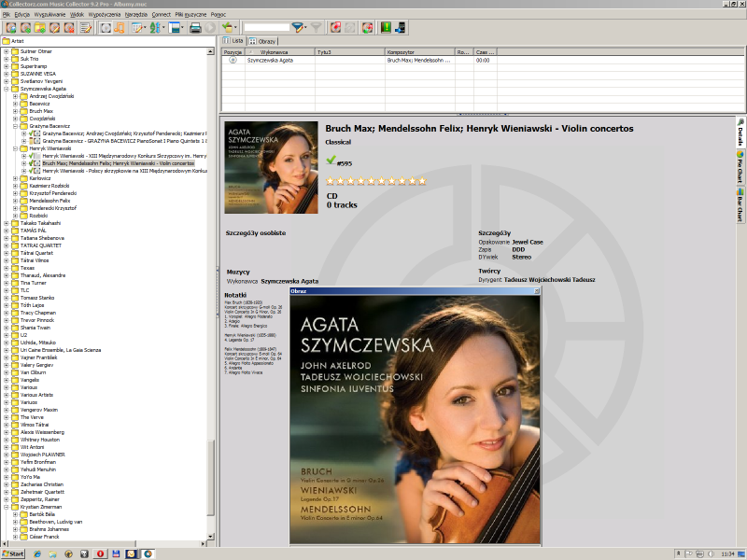This screenshot has width=747, height=560.
Task: Click the disc with red and green arrows icon
Action: (367, 28)
